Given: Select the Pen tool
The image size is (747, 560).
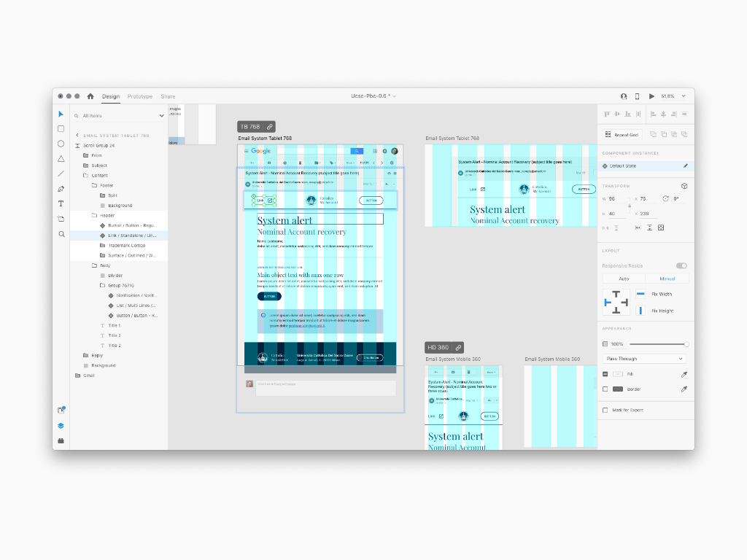Looking at the screenshot, I should (x=61, y=189).
